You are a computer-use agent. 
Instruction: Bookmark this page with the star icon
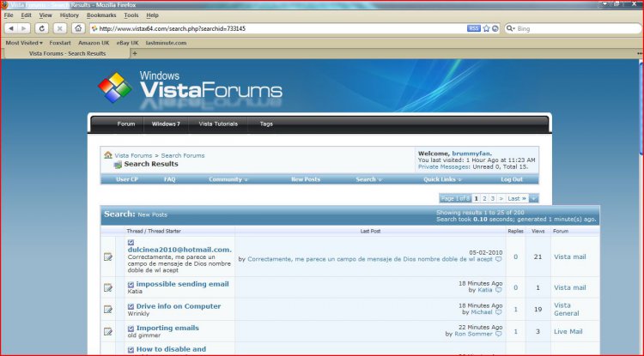487,28
